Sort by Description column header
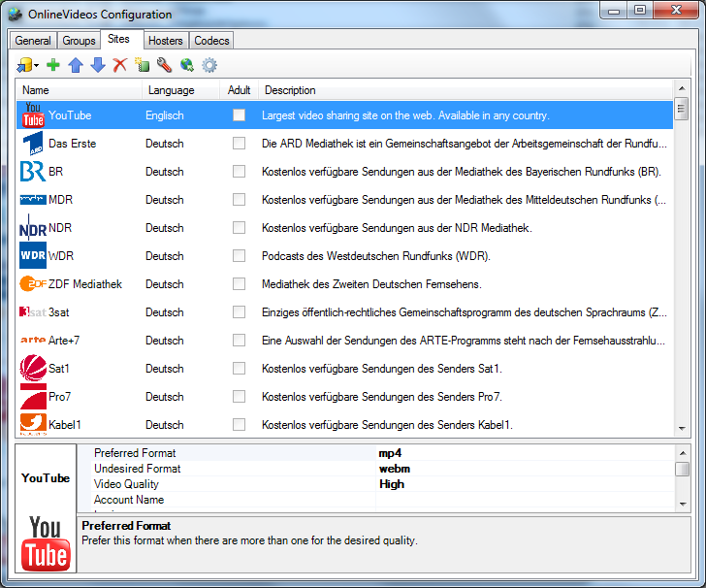Screen dimensions: 706x588 [466, 90]
